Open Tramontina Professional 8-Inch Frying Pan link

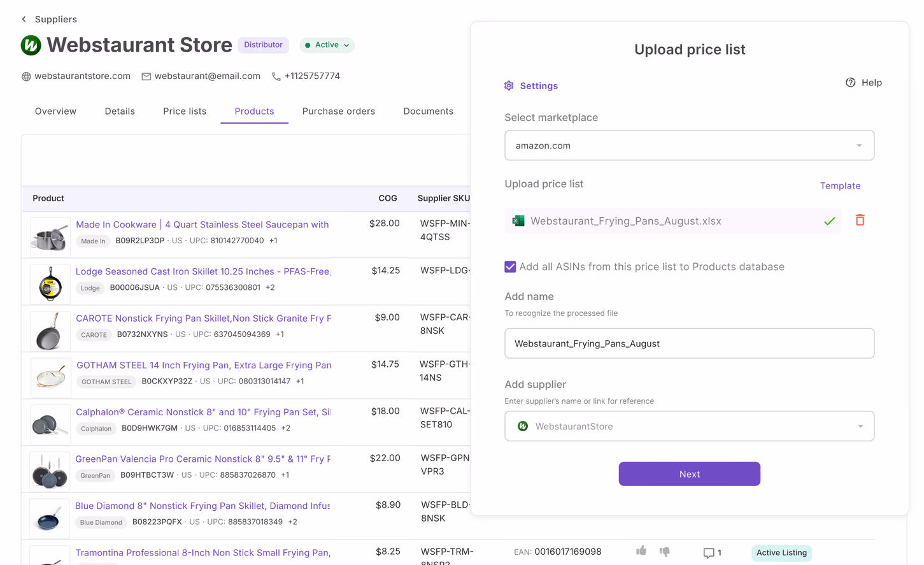point(203,553)
